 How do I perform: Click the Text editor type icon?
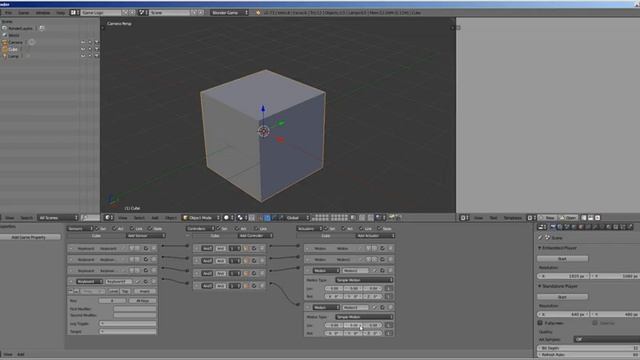pyautogui.click(x=464, y=218)
